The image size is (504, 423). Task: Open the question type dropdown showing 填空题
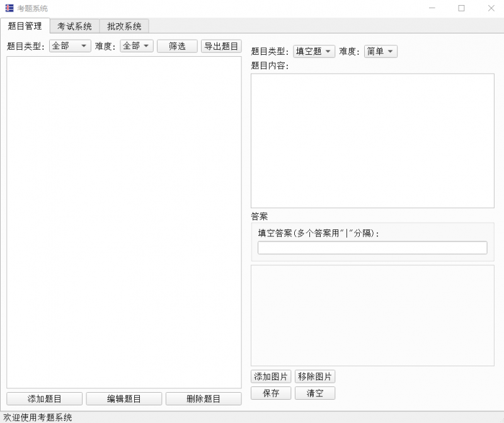click(x=315, y=51)
